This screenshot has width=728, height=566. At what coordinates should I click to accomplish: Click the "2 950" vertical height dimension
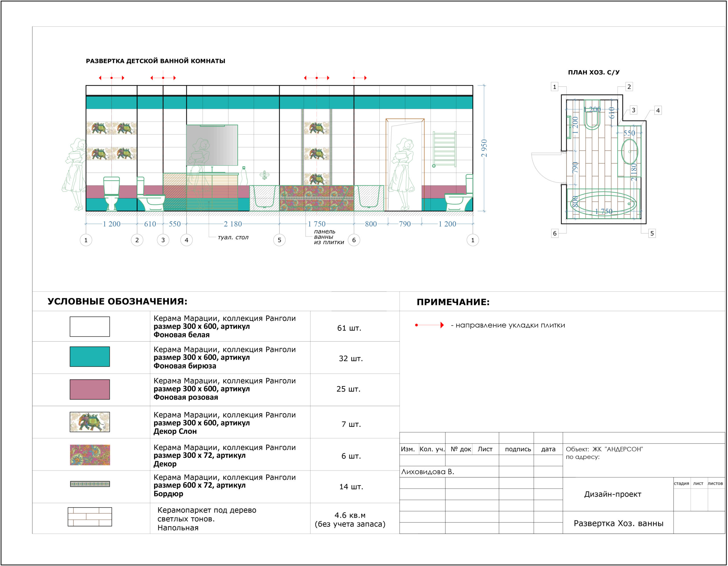pyautogui.click(x=484, y=148)
